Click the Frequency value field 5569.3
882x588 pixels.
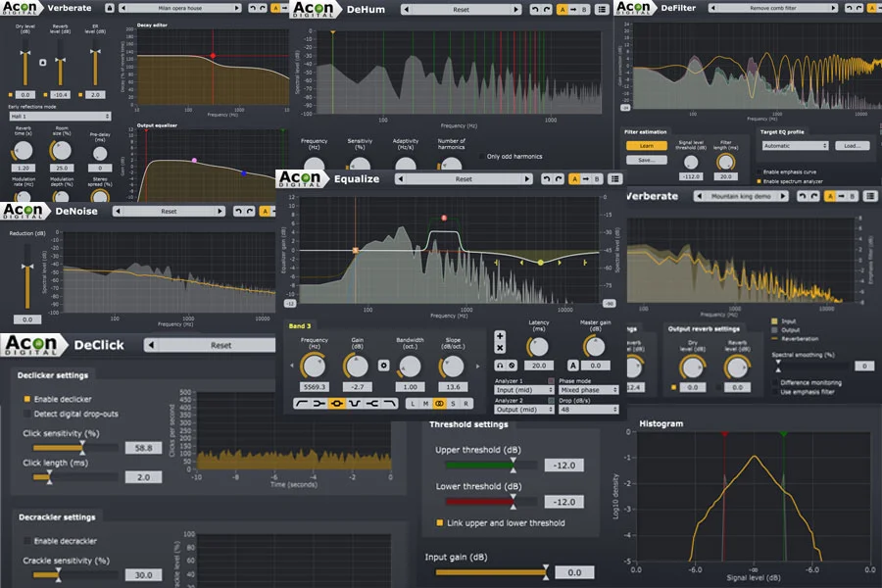click(315, 387)
